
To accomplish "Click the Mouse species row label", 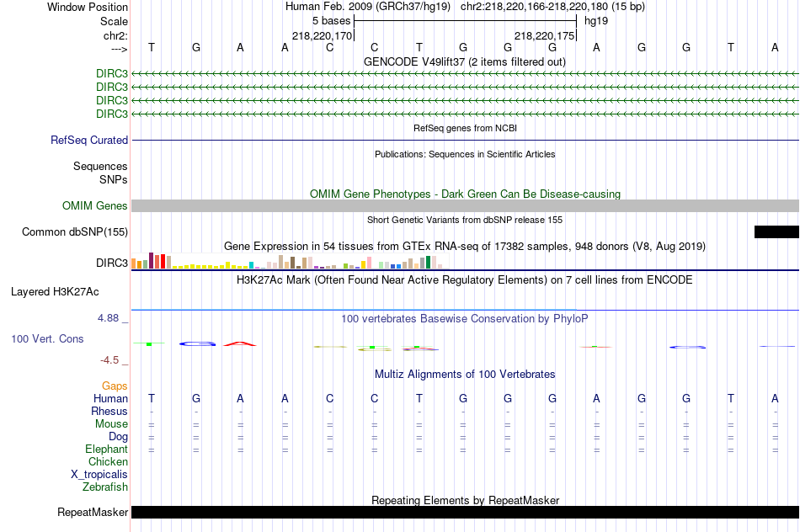I will [111, 424].
